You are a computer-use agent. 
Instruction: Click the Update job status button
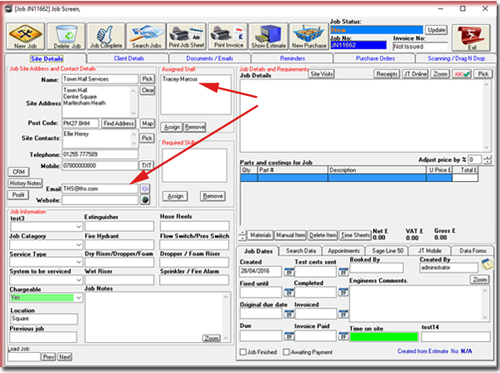436,30
